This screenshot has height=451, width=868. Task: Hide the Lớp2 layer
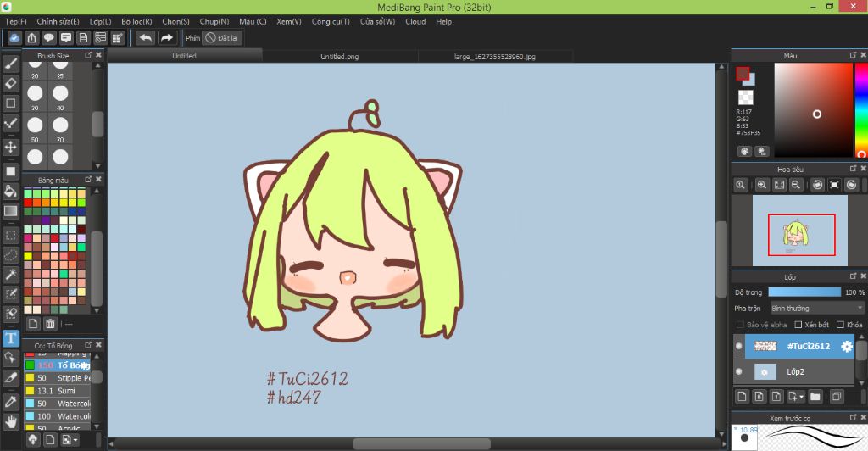pos(739,371)
